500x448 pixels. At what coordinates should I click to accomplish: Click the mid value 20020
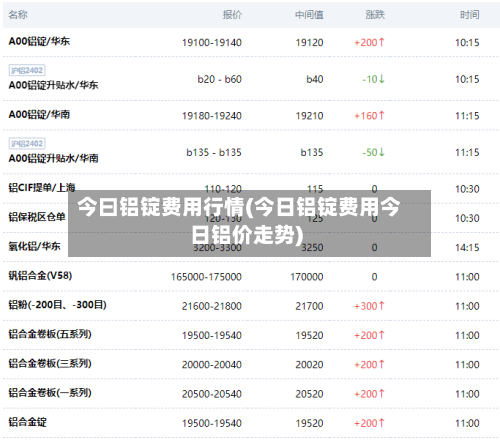click(x=309, y=365)
